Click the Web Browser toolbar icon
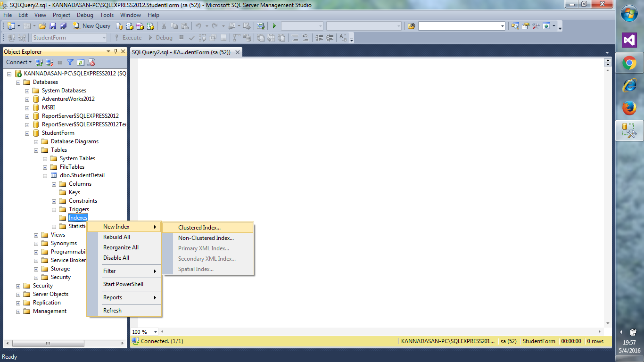Image resolution: width=644 pixels, height=362 pixels. pos(546,26)
